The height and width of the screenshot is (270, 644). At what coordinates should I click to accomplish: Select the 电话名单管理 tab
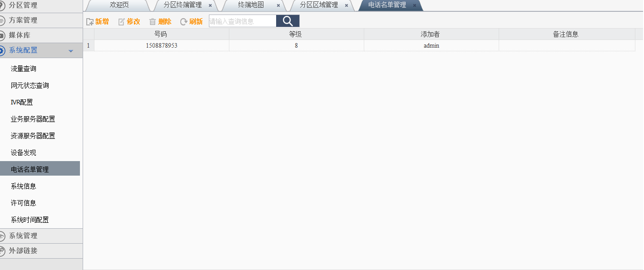pos(387,5)
